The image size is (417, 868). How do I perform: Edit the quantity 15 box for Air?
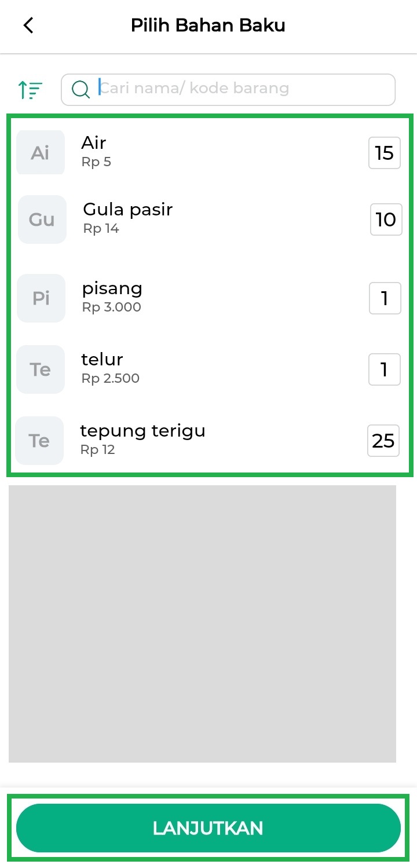pyautogui.click(x=385, y=153)
